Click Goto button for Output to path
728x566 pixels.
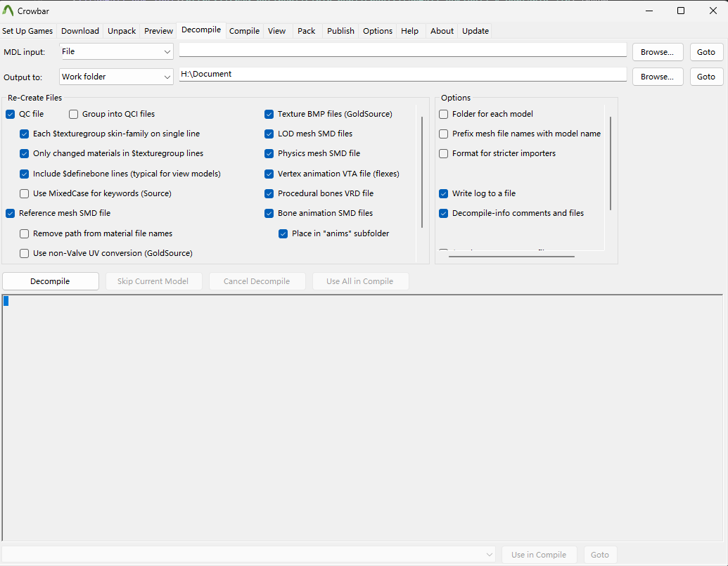[x=705, y=77]
